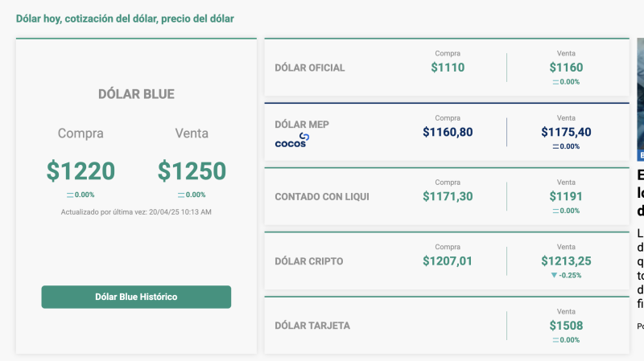Open the Dólar Oficial link
Screen dimensions: 644x361
[x=310, y=68]
